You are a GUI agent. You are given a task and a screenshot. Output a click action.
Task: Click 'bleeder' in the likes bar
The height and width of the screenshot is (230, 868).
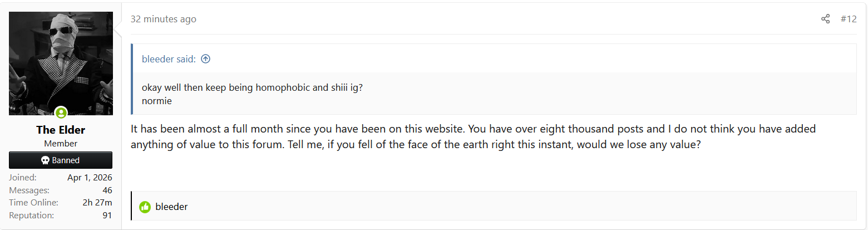(x=171, y=207)
